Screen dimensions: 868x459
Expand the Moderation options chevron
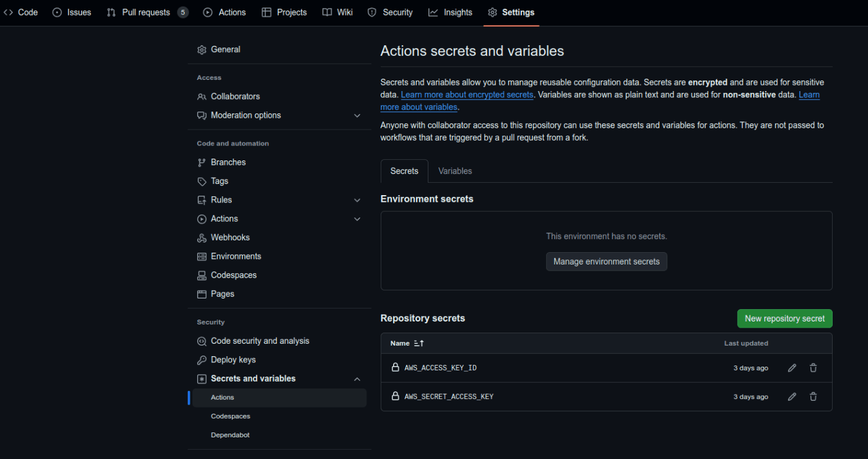tap(357, 115)
